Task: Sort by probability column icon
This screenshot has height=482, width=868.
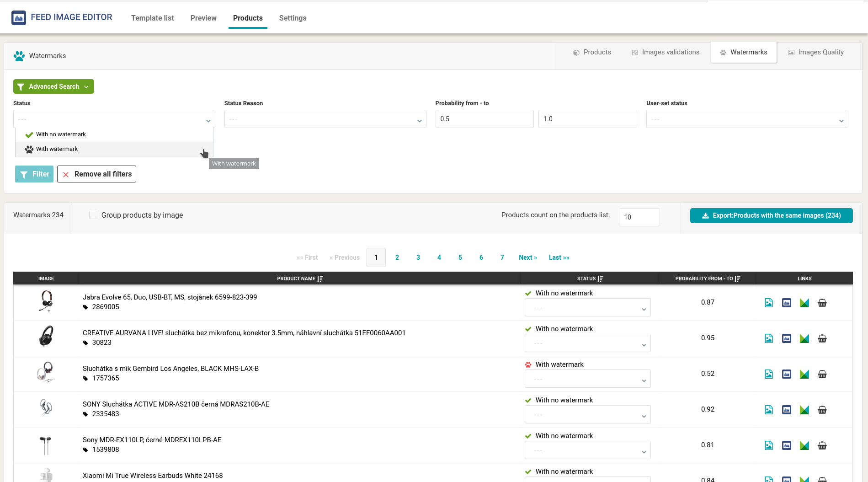Action: pyautogui.click(x=737, y=278)
